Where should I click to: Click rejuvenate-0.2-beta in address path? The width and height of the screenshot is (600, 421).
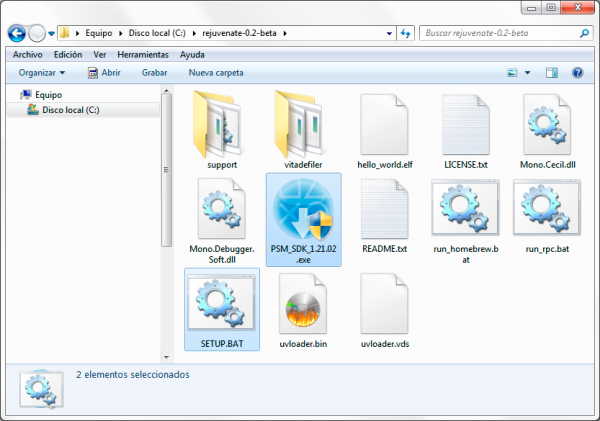[x=239, y=33]
